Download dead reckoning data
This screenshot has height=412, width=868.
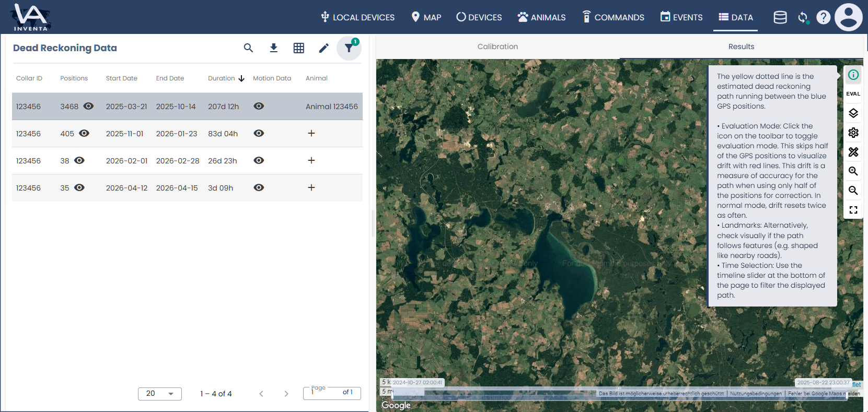click(273, 48)
